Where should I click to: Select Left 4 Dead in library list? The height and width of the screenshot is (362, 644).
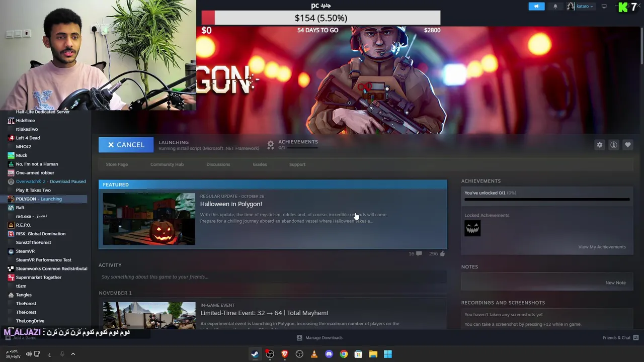[x=28, y=138]
